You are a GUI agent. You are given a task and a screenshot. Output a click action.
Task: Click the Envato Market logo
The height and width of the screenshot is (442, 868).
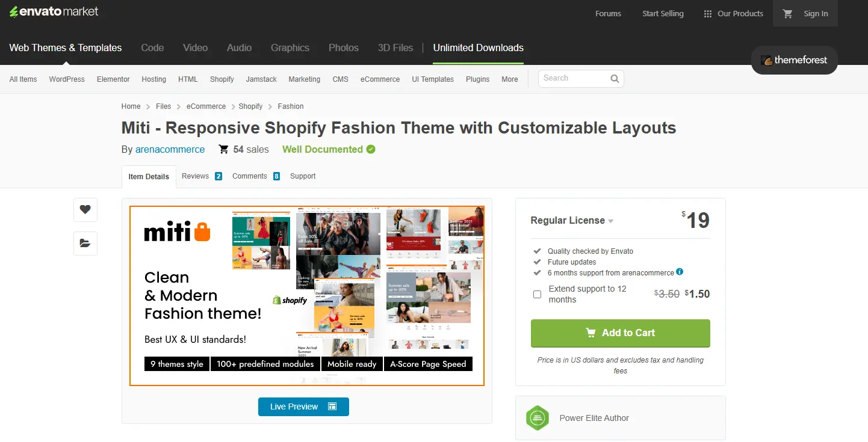coord(54,11)
